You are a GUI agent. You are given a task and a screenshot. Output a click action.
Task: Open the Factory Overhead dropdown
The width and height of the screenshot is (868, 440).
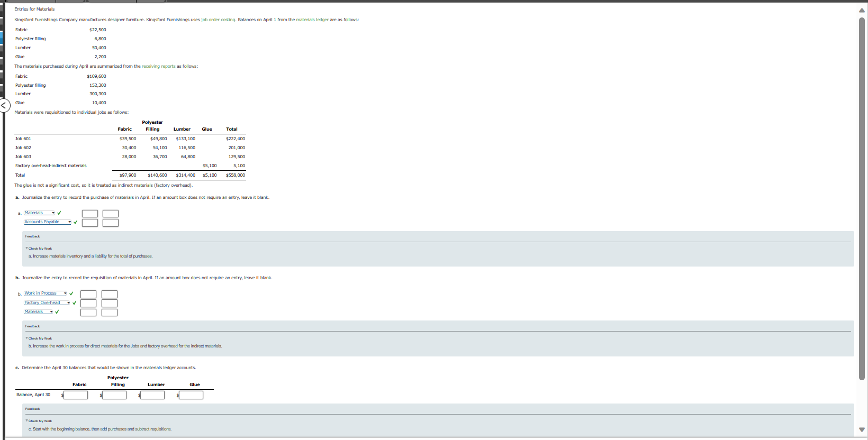pos(47,303)
